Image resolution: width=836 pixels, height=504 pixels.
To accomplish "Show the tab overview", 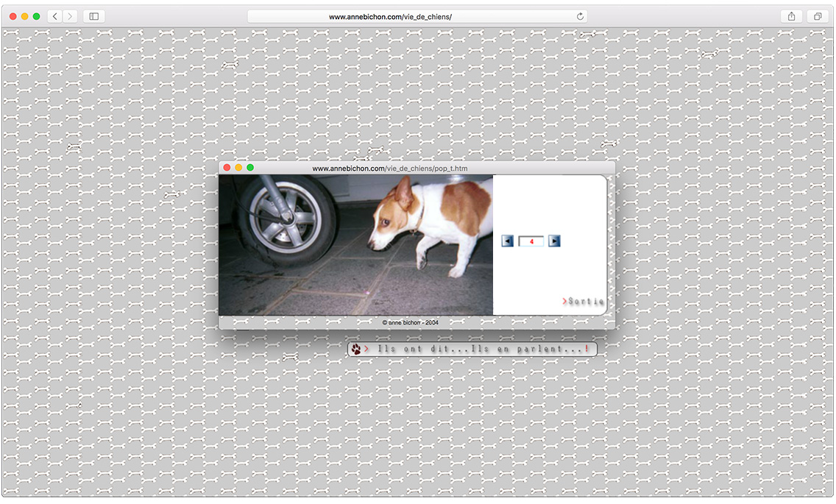I will coord(818,16).
